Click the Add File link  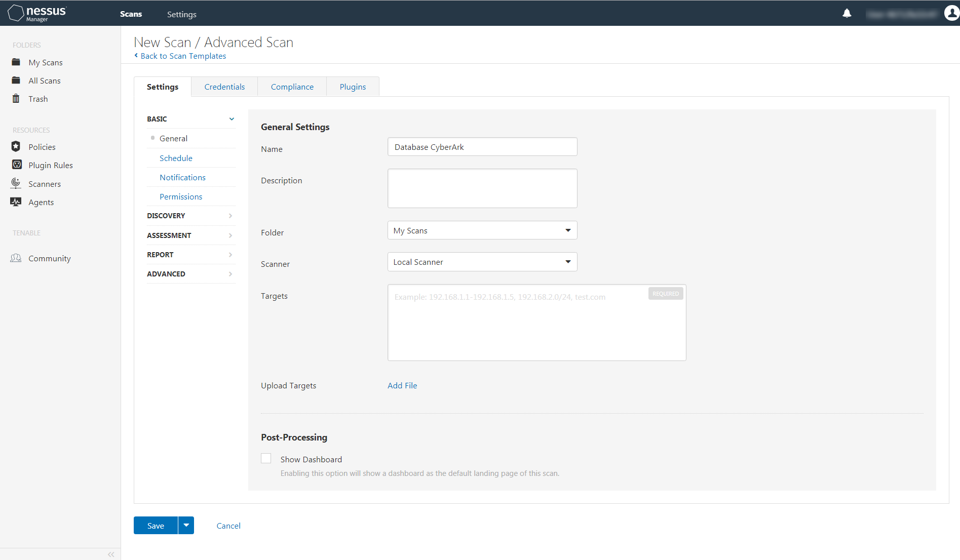[402, 385]
